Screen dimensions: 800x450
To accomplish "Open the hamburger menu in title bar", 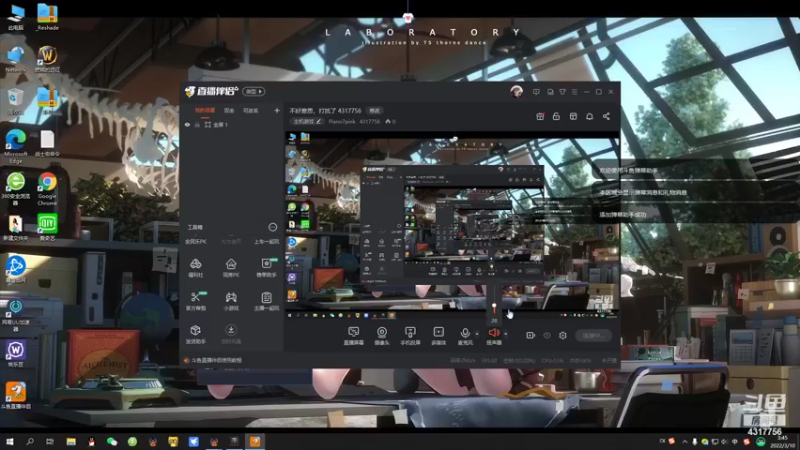I will 574,92.
